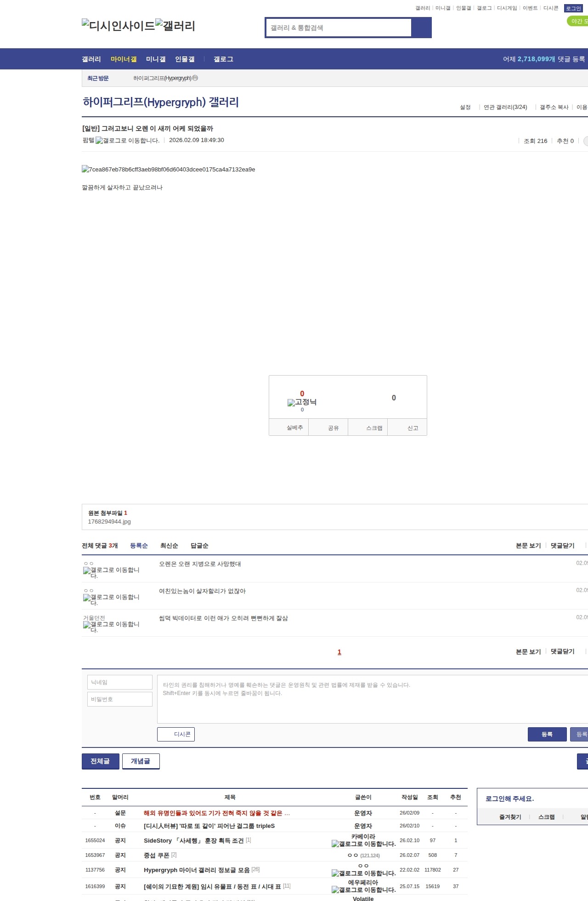The height and width of the screenshot is (901, 588).
Task: Open the notice Hypergryph 마이너 갤러리 정보글 모음
Action: click(x=197, y=870)
